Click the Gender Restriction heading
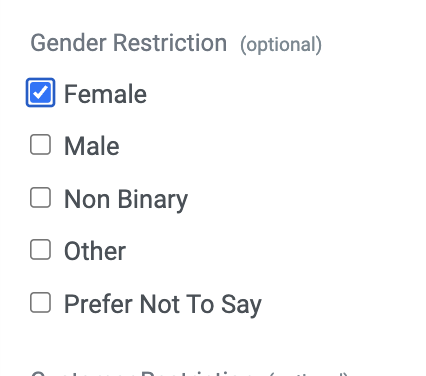Viewport: 426px width, 376px height. pyautogui.click(x=129, y=43)
